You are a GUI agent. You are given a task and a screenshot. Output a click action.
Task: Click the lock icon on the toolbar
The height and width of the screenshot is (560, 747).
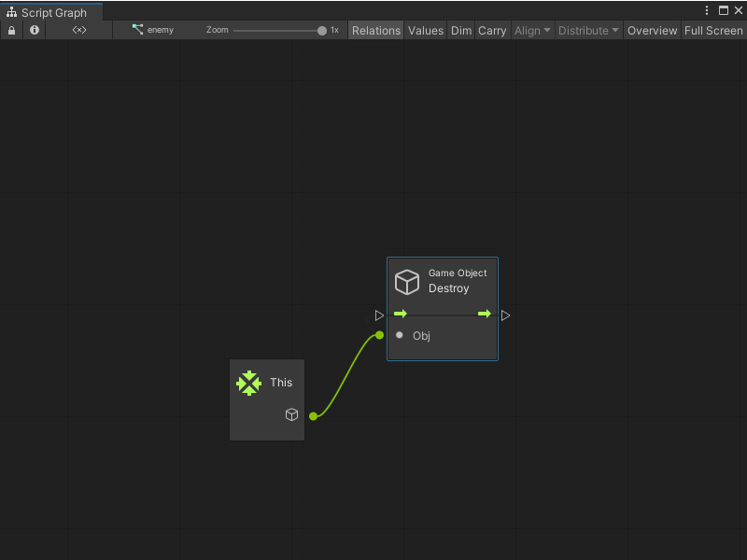point(11,30)
